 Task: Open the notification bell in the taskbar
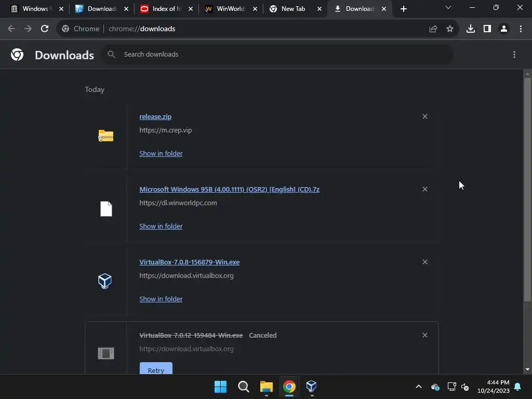click(x=518, y=387)
